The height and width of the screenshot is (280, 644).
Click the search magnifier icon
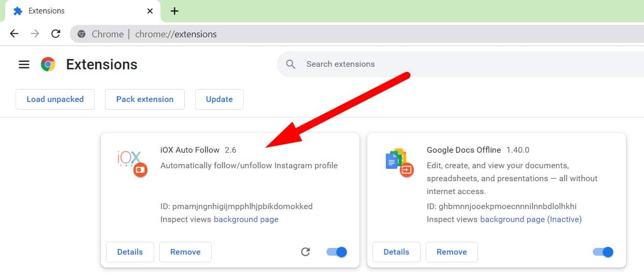[291, 64]
